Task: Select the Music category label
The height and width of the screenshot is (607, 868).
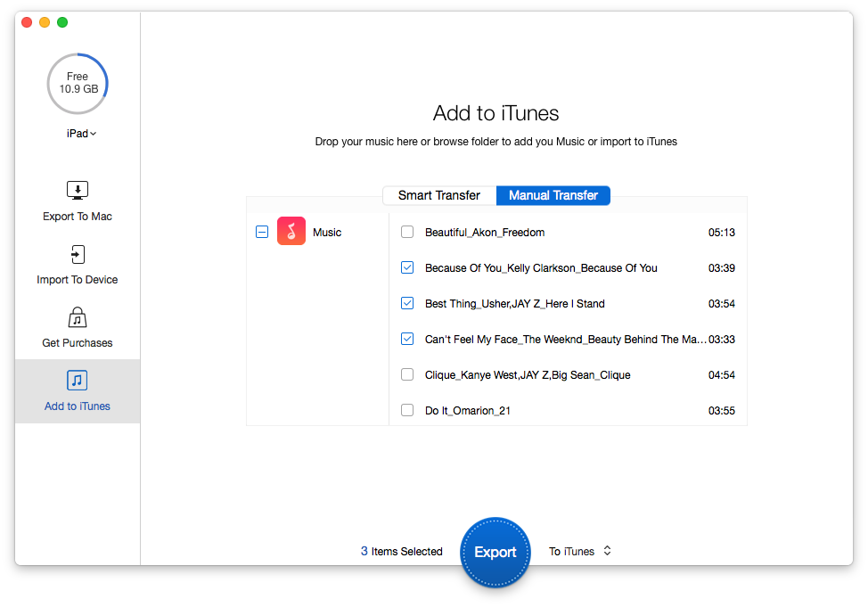Action: pyautogui.click(x=327, y=232)
